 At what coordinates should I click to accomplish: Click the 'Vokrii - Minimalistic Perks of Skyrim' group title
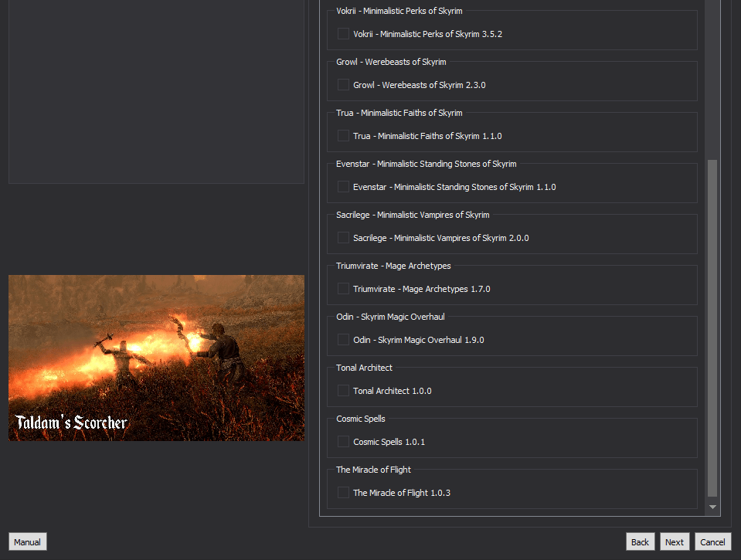click(x=399, y=11)
